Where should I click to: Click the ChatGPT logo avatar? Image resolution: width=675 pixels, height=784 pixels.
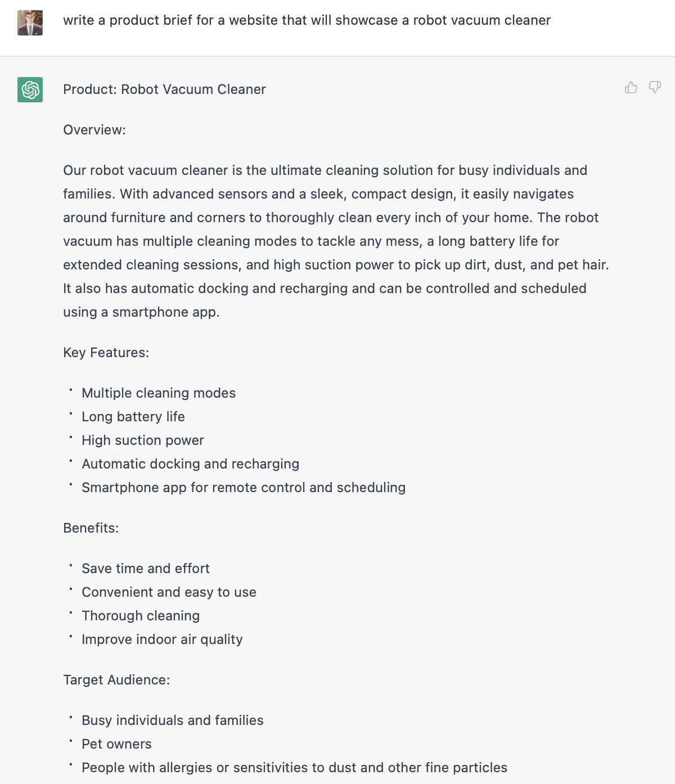[x=30, y=89]
